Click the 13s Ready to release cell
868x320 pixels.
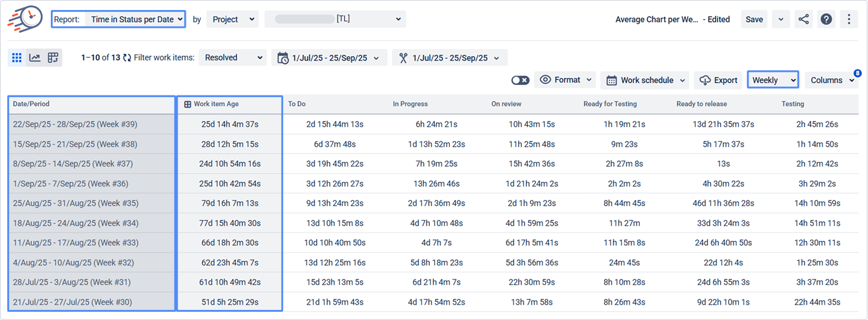(723, 164)
